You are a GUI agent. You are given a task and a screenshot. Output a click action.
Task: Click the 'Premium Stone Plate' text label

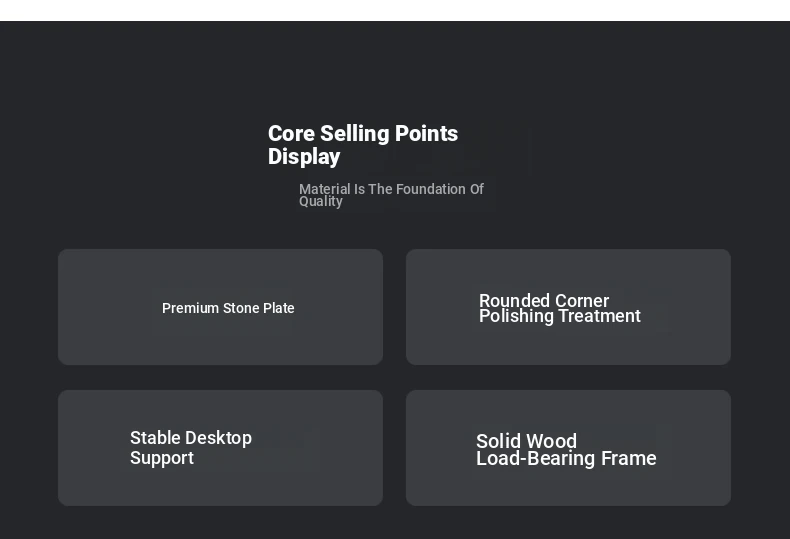tap(228, 308)
